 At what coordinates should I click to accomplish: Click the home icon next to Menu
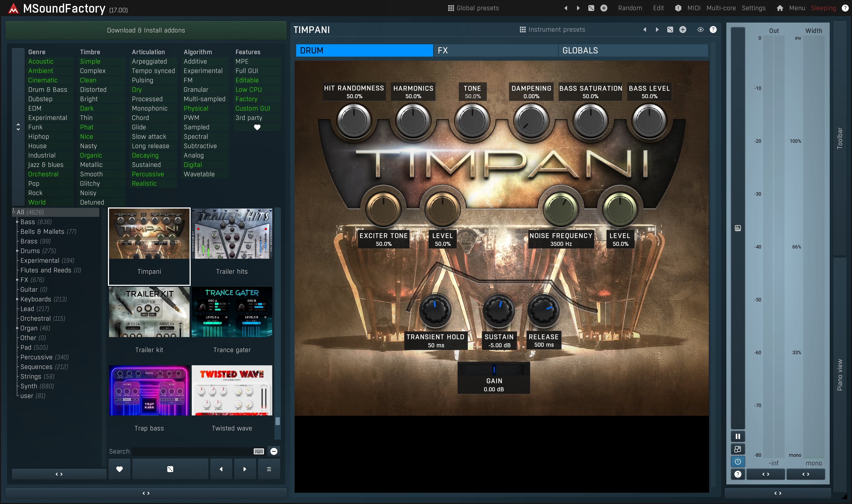click(x=780, y=8)
